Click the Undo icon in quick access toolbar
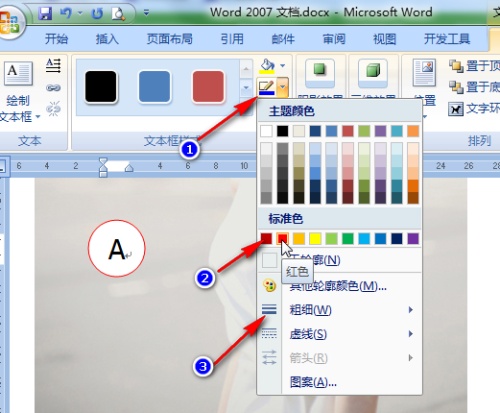The width and height of the screenshot is (500, 413). (x=66, y=13)
